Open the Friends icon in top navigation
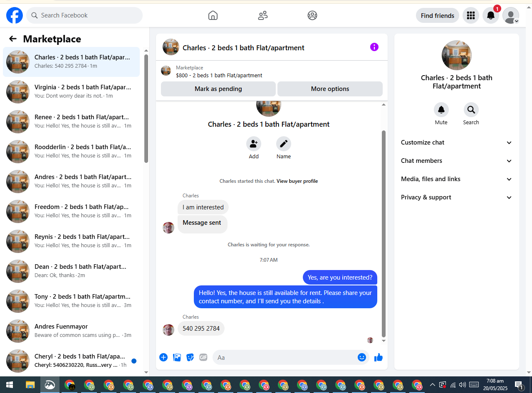The width and height of the screenshot is (532, 393). pyautogui.click(x=263, y=15)
